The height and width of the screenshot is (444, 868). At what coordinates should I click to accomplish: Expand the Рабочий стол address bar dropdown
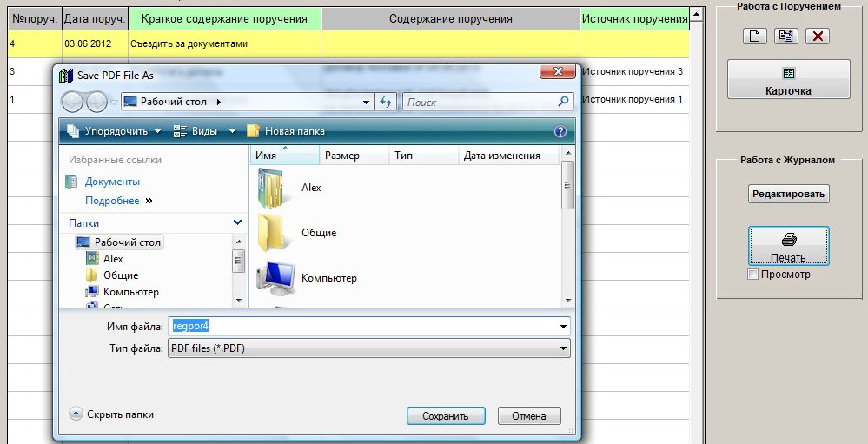pos(366,103)
